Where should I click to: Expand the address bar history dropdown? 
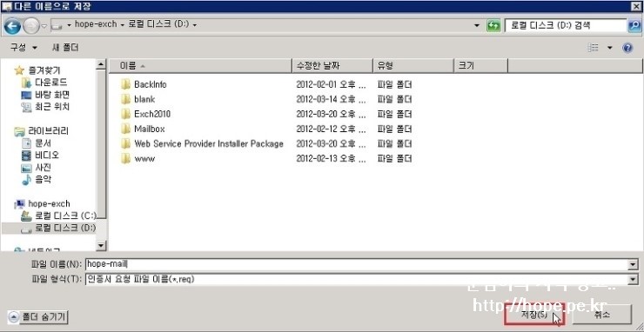pyautogui.click(x=477, y=25)
